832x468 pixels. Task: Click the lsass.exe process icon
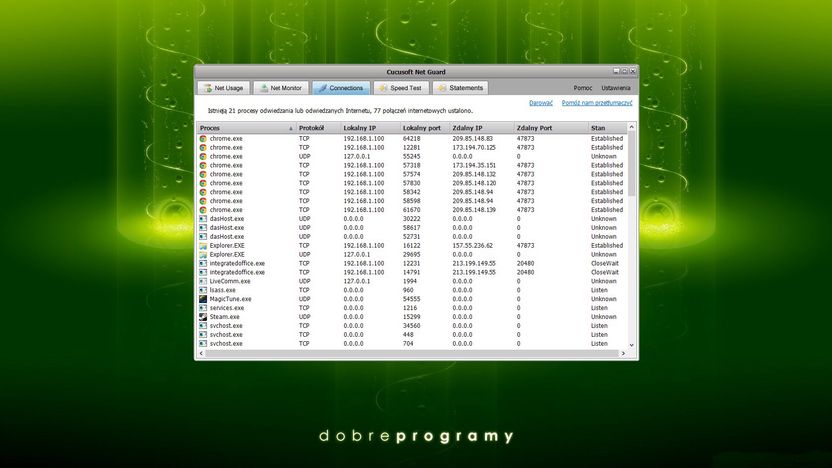point(203,290)
